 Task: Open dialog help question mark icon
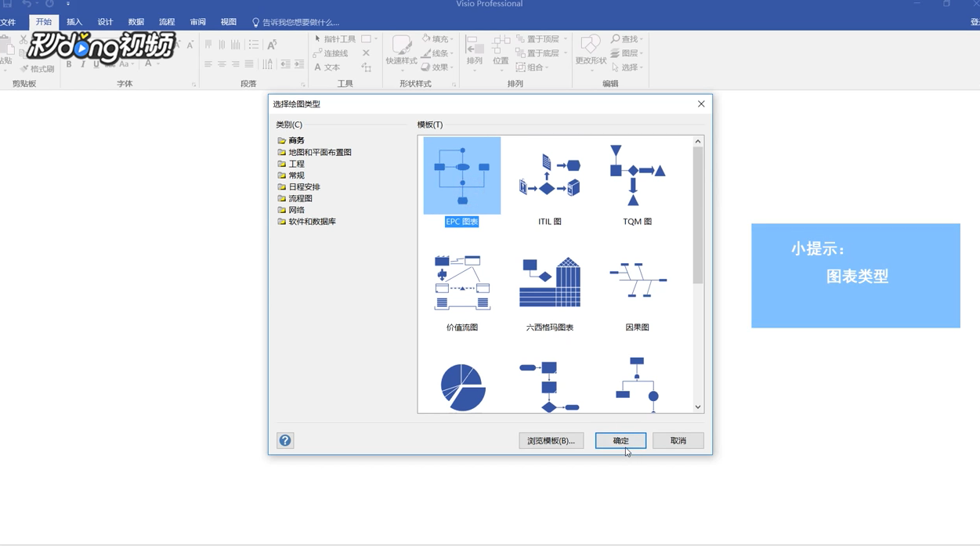pyautogui.click(x=285, y=441)
